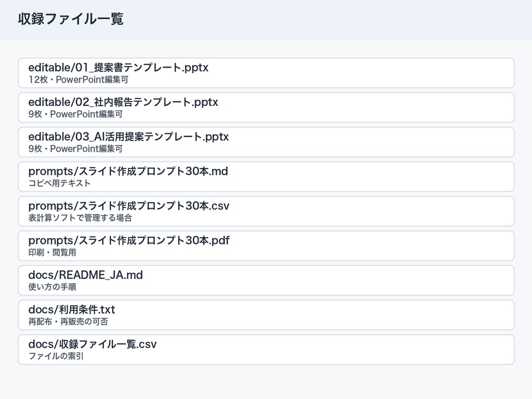Click the コピペ用テキスト description

pos(59,183)
